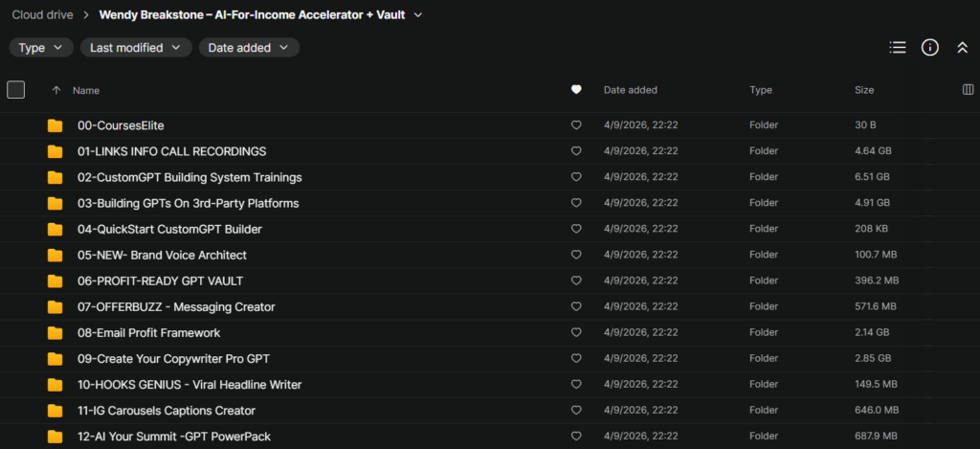Open the Type filter dropdown
This screenshot has width=980, height=449.
41,48
